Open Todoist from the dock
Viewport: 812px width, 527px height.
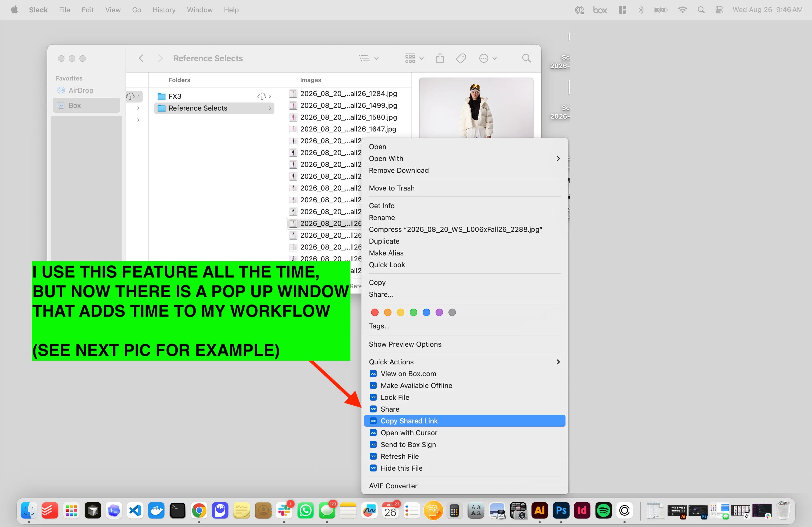coord(50,510)
